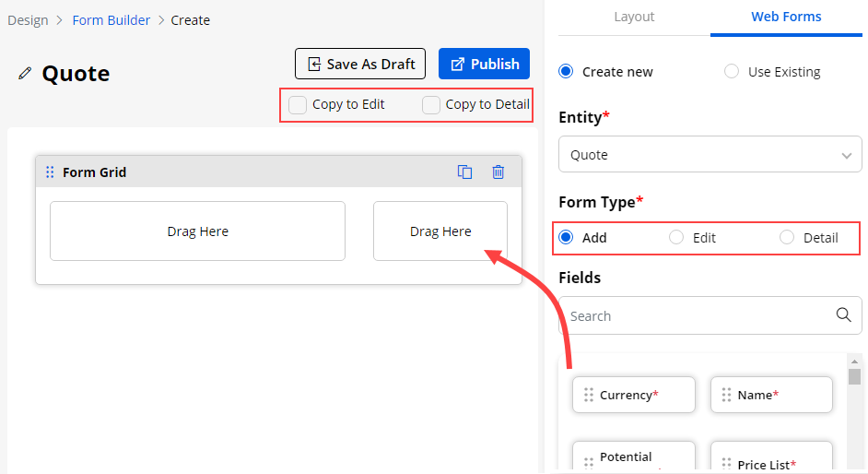This screenshot has width=868, height=474.
Task: Click the pencil edit icon beside Quote
Action: 25,74
